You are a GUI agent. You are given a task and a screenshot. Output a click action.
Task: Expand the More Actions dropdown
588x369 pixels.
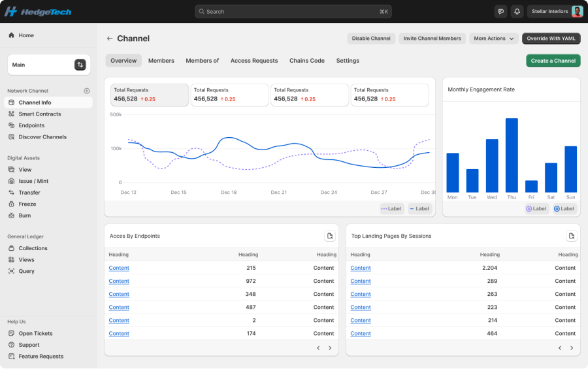493,39
